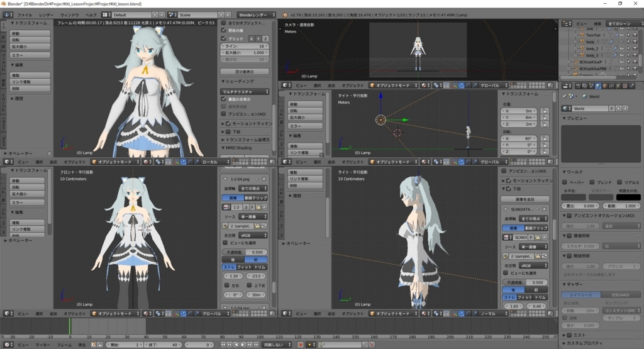Open the 同期しない sync dropdown
Viewport: 644px width, 349px height.
pyautogui.click(x=277, y=345)
